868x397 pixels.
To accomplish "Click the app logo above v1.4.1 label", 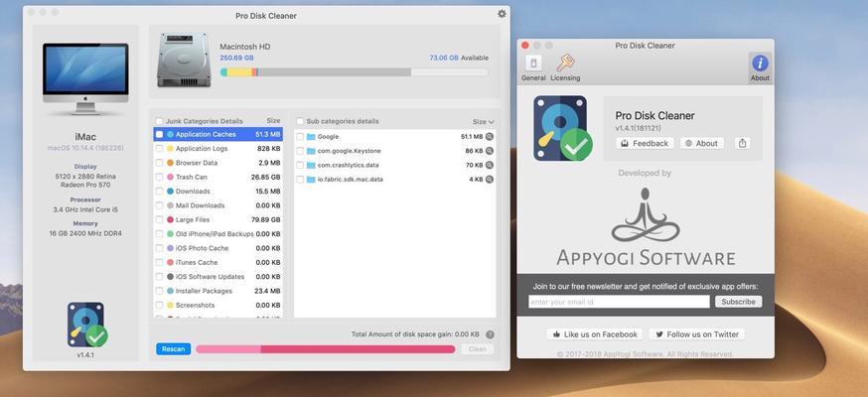I will (x=87, y=325).
